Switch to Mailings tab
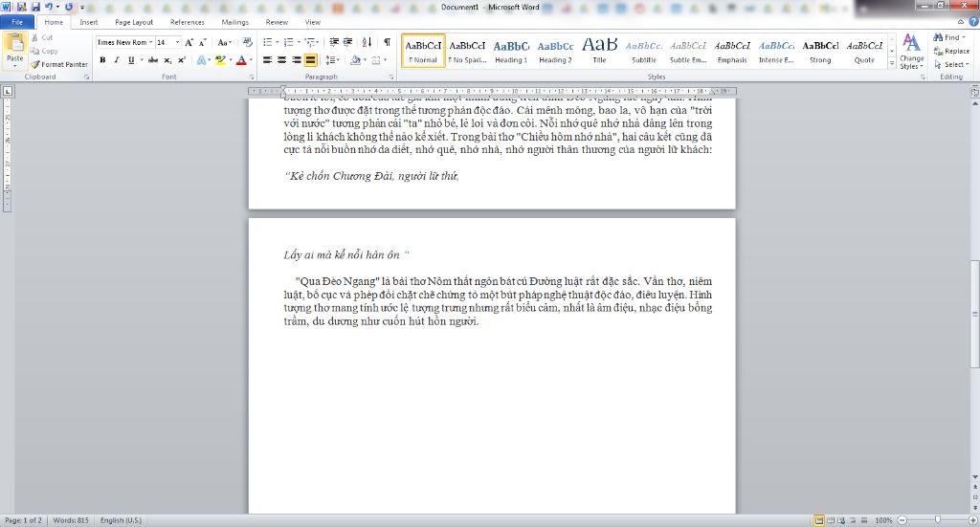 235,22
